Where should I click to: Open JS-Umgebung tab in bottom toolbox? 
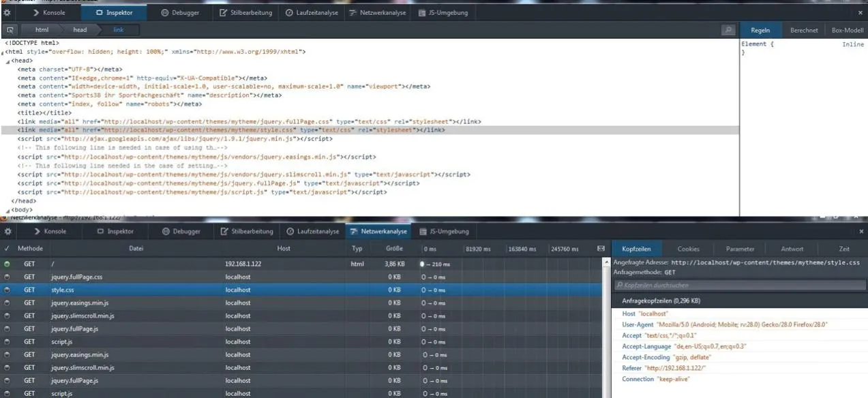[x=444, y=232]
